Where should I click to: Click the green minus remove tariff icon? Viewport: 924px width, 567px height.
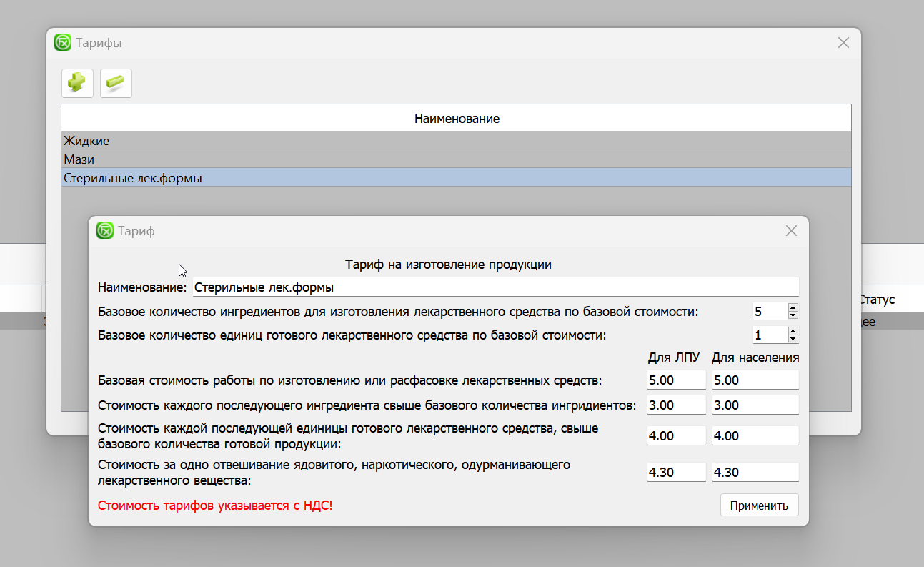116,83
